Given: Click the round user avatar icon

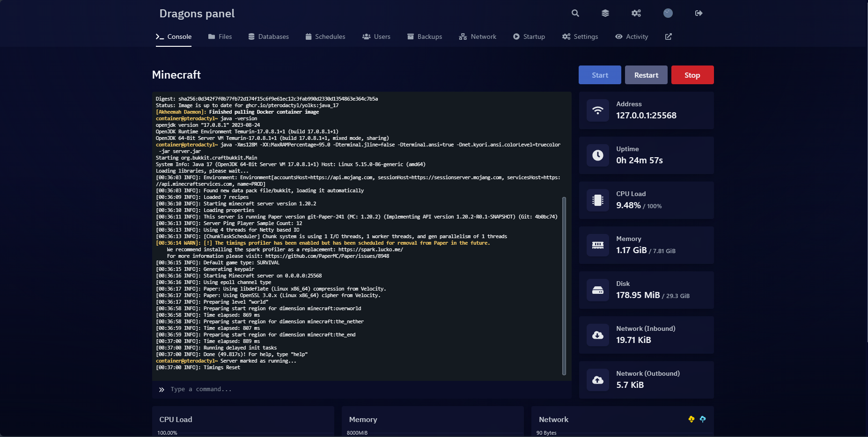Looking at the screenshot, I should pyautogui.click(x=668, y=13).
